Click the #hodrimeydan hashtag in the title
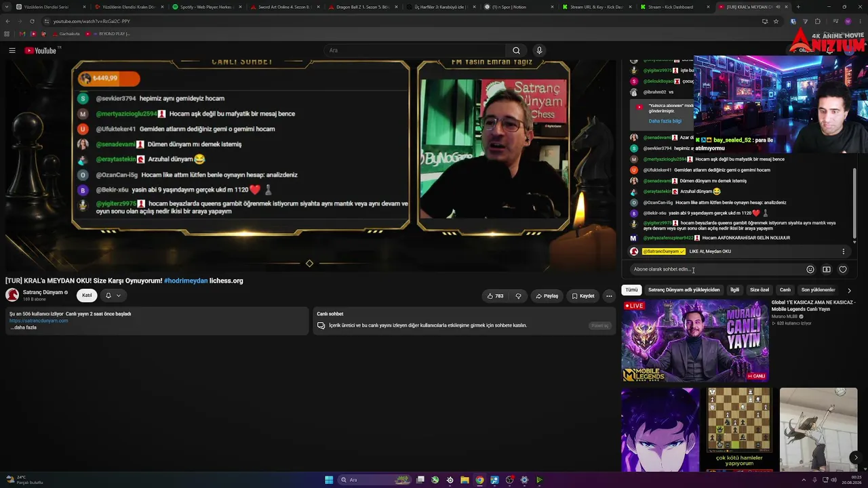 pyautogui.click(x=186, y=281)
